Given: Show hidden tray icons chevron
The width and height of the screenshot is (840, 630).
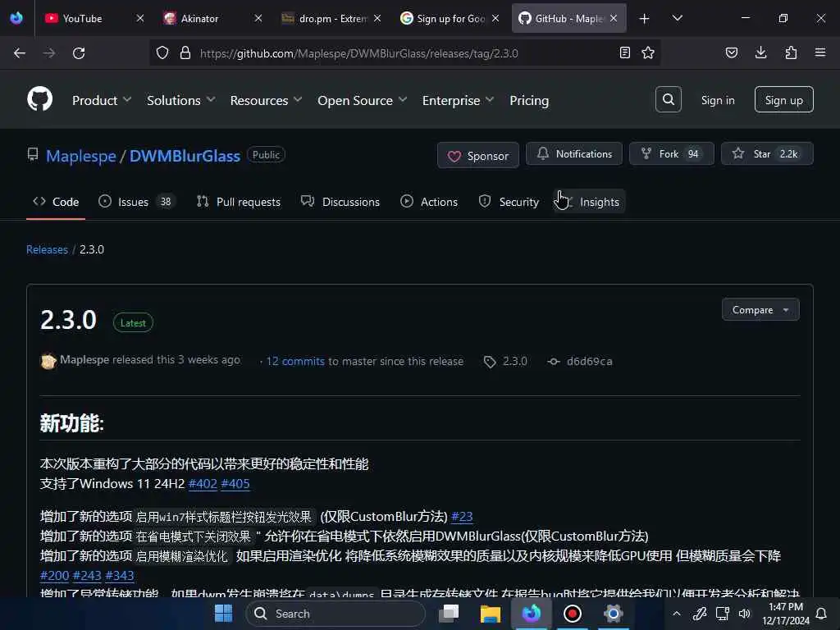Looking at the screenshot, I should (677, 614).
